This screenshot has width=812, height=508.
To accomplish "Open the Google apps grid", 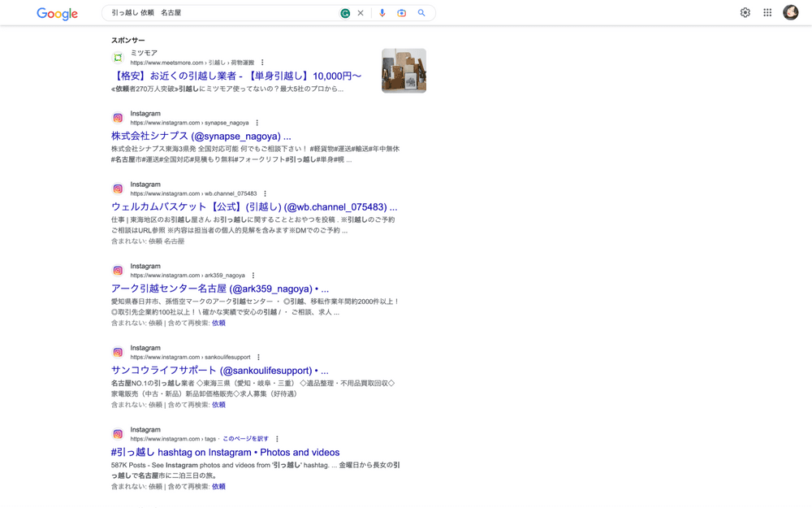I will click(767, 13).
